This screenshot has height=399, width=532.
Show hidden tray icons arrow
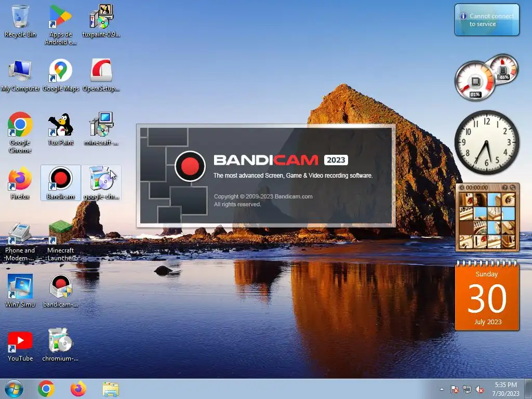(442, 389)
